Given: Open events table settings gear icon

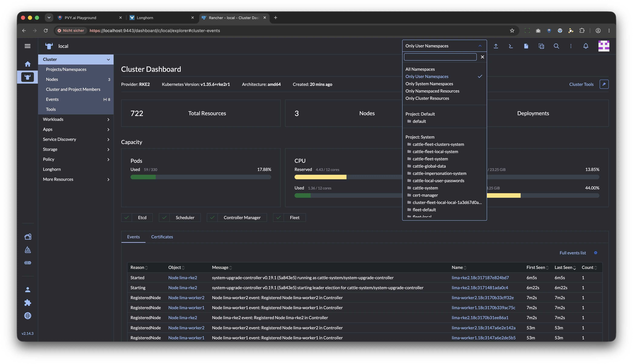Looking at the screenshot, I should click(595, 253).
